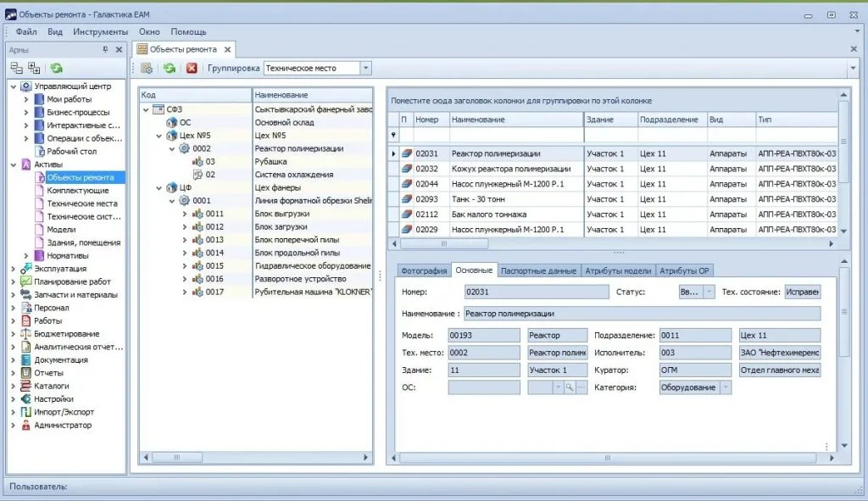Expand the 0011 Блок выгрузки node
Screen dimensions: 868x501
tap(185, 214)
